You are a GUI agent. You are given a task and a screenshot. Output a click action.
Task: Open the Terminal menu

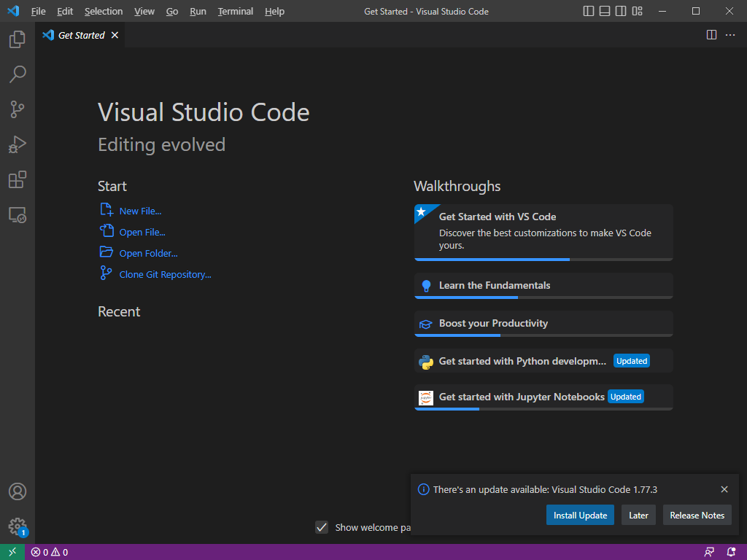click(236, 11)
